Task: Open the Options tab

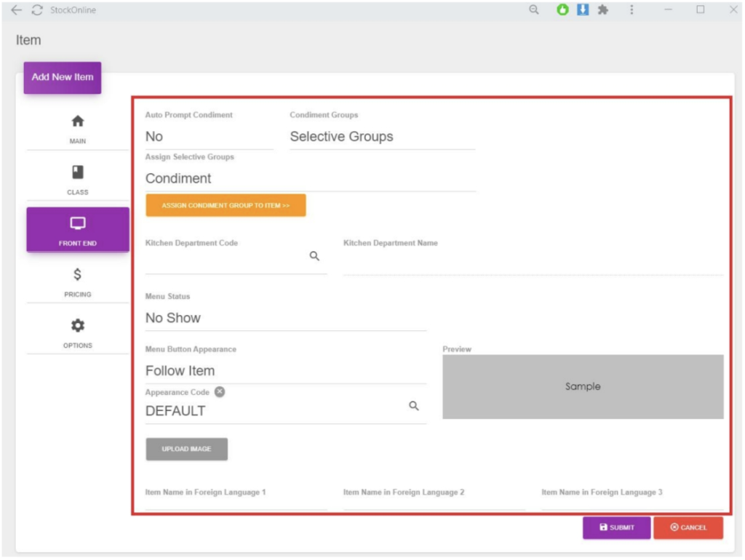Action: coord(78,332)
